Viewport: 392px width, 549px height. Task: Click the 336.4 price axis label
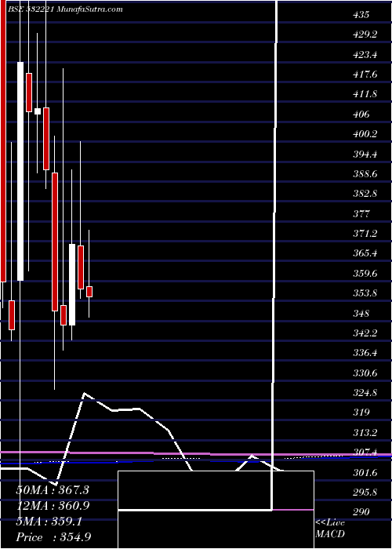point(366,353)
